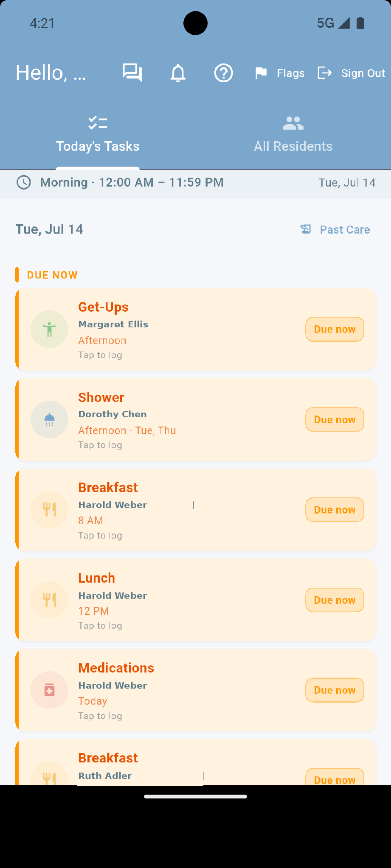Tap the Flags icon
This screenshot has width=391, height=868.
pos(261,73)
